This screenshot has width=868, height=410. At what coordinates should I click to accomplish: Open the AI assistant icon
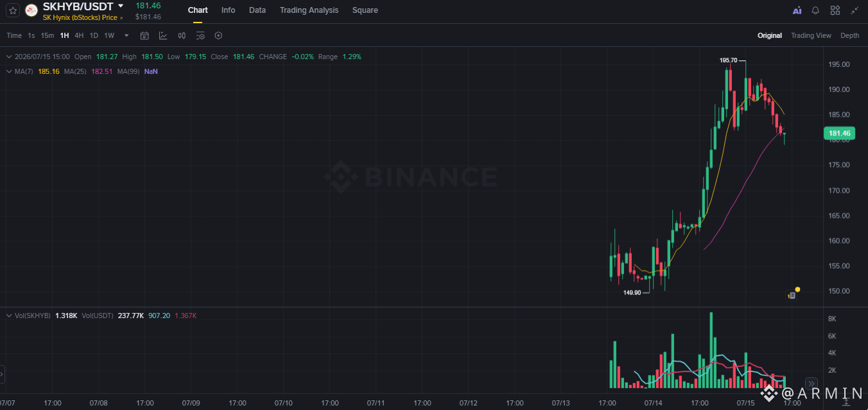(x=797, y=10)
